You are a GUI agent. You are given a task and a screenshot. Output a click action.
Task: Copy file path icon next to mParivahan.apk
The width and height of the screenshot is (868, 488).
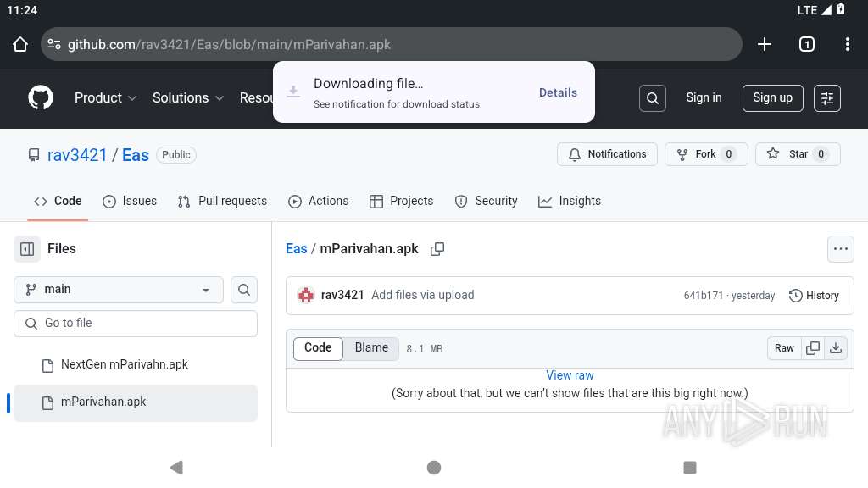tap(437, 249)
